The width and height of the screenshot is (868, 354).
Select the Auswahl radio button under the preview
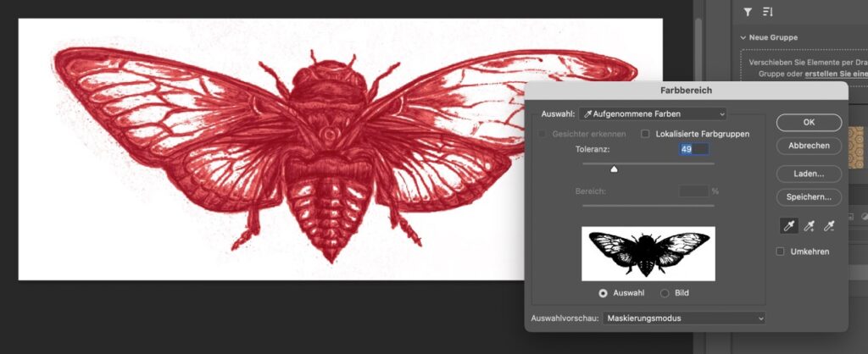coord(603,293)
